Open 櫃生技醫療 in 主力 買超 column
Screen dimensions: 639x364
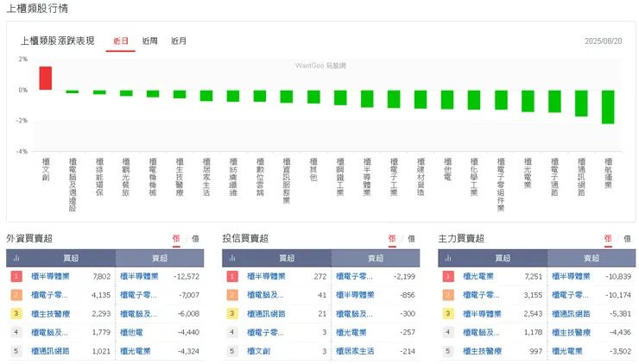[x=482, y=351]
